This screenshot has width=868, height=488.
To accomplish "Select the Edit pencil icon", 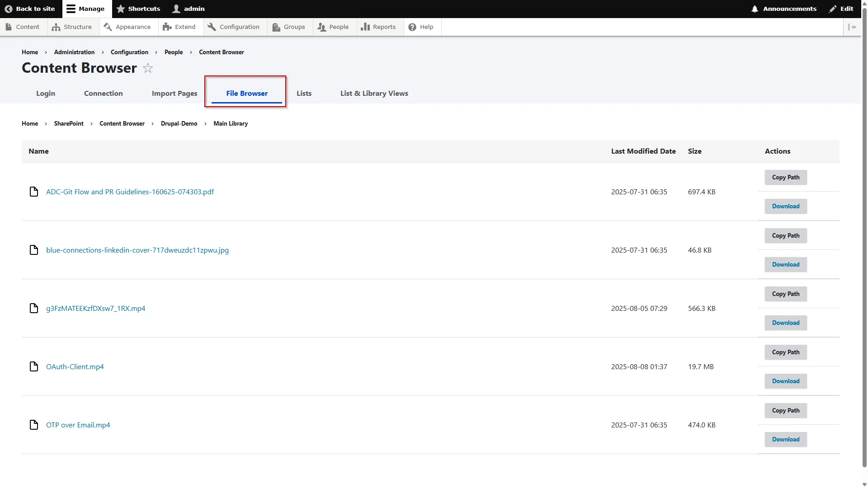I will pyautogui.click(x=833, y=9).
